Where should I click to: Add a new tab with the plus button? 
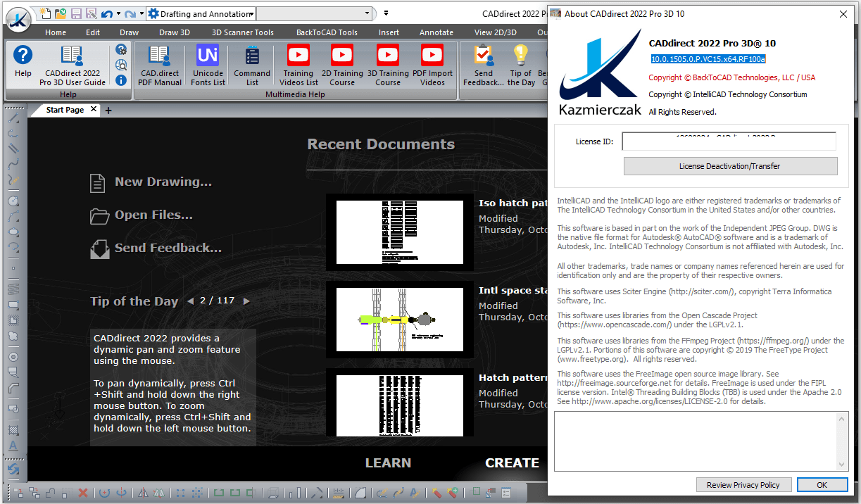tap(108, 110)
